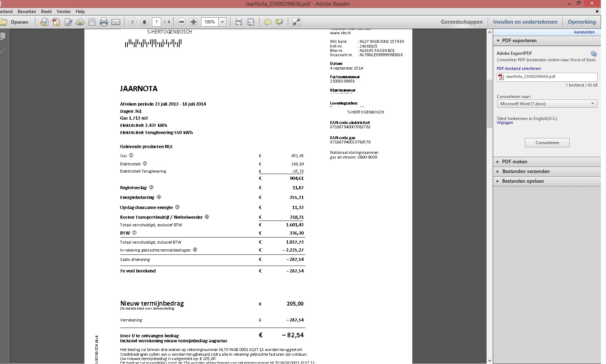
Task: Click the Converteren button
Action: click(547, 143)
